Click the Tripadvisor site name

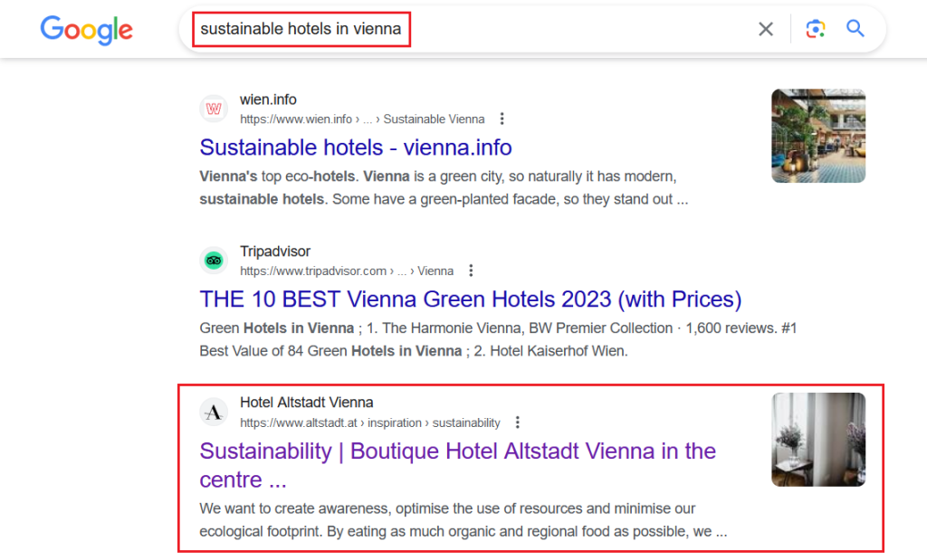pyautogui.click(x=275, y=252)
